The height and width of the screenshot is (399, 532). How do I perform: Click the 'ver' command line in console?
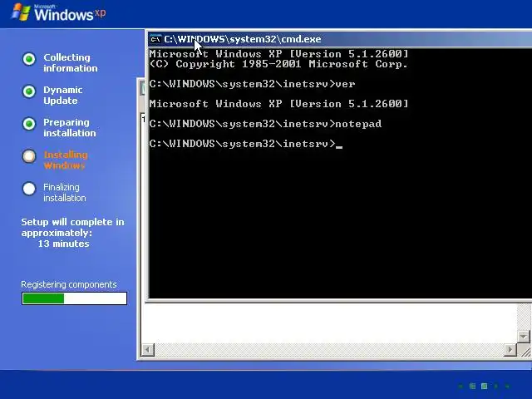coord(252,84)
